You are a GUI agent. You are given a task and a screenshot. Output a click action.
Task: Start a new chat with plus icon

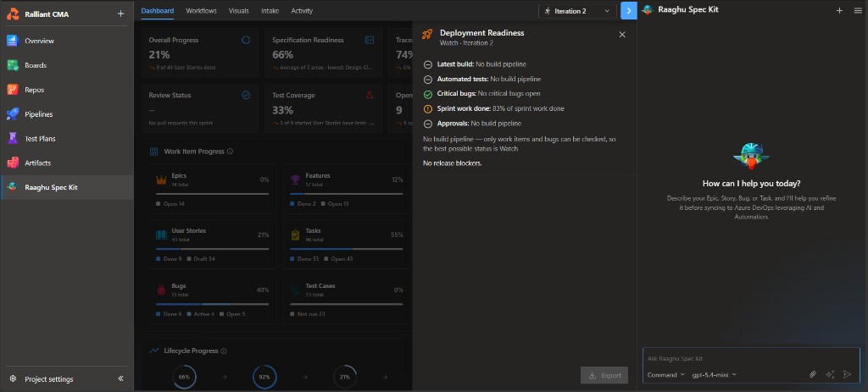[x=839, y=10]
